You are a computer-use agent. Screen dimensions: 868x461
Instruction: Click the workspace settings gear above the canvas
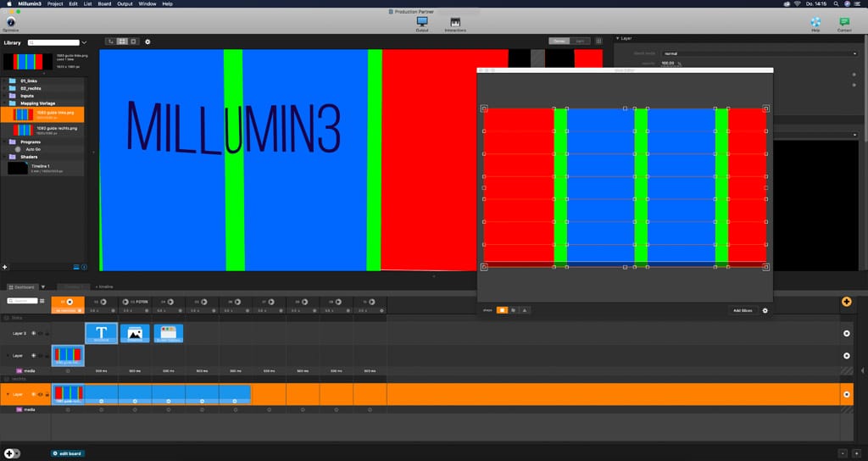pos(147,42)
